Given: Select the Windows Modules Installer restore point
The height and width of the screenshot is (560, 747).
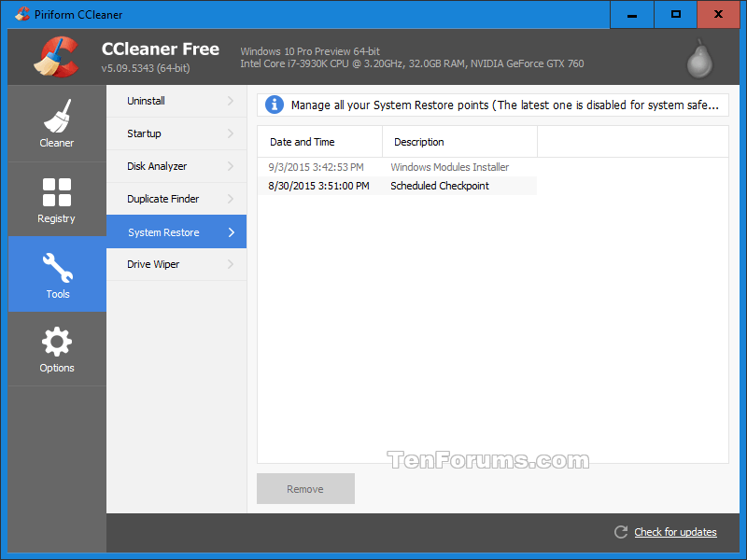Looking at the screenshot, I should pyautogui.click(x=449, y=167).
